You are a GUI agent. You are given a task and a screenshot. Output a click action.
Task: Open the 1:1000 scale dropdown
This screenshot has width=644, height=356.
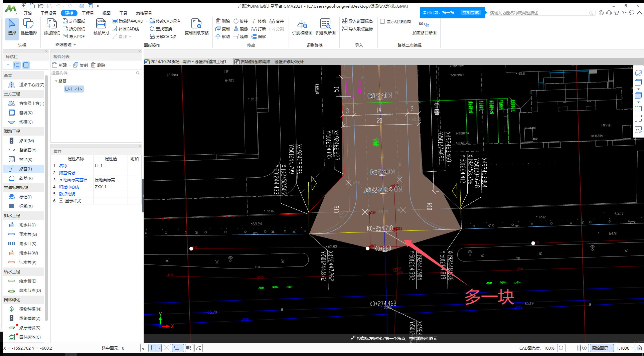(x=633, y=348)
